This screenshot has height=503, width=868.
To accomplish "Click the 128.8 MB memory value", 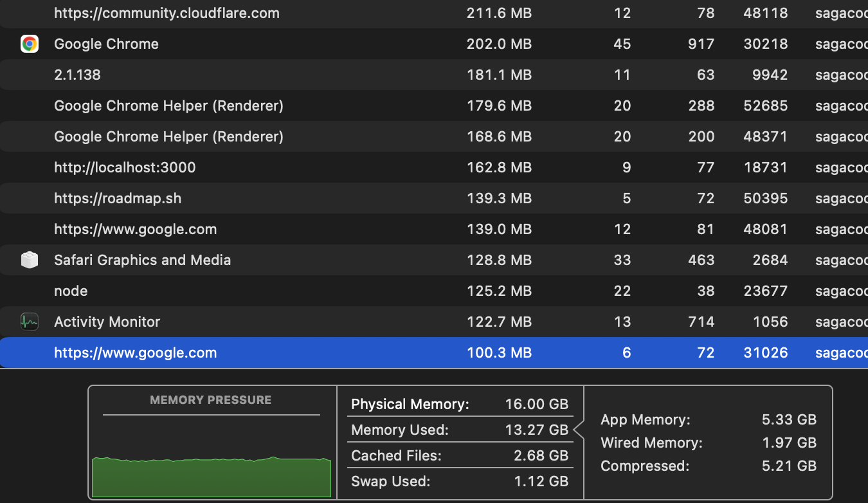I will (499, 260).
